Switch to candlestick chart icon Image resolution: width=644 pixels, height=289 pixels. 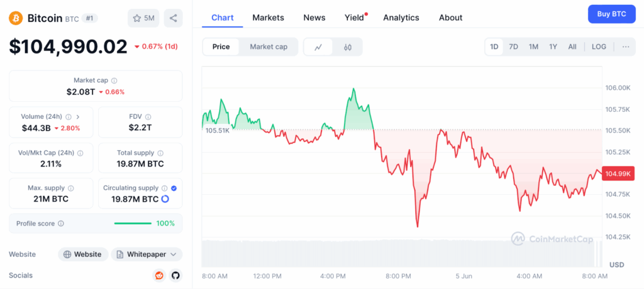[x=347, y=46]
